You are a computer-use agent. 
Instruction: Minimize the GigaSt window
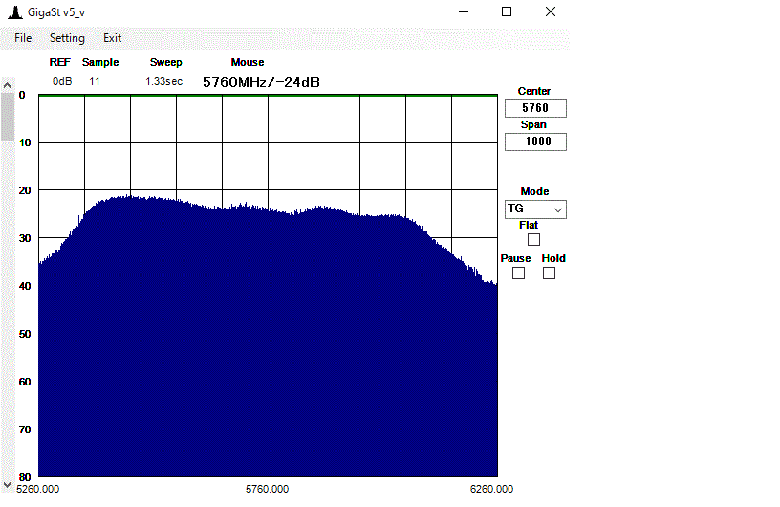point(464,11)
